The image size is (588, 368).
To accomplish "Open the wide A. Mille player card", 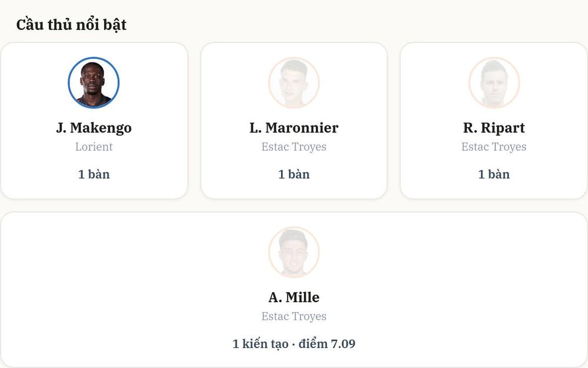I will pos(294,290).
